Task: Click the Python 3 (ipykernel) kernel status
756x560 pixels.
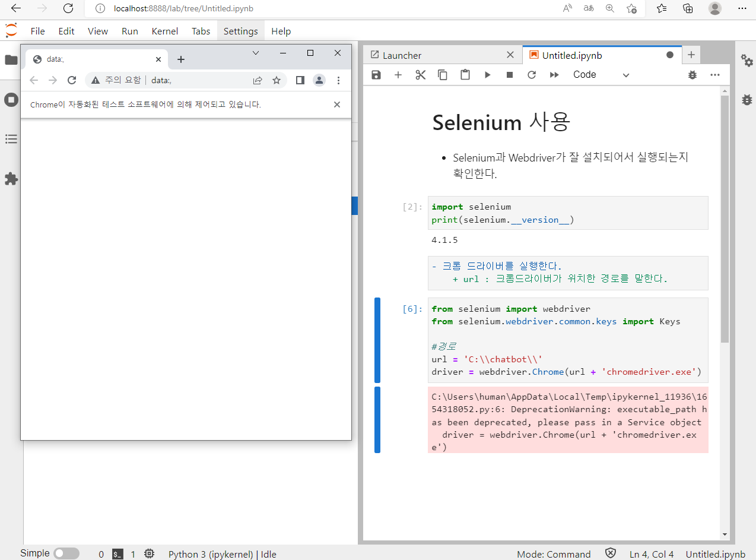Action: [223, 554]
